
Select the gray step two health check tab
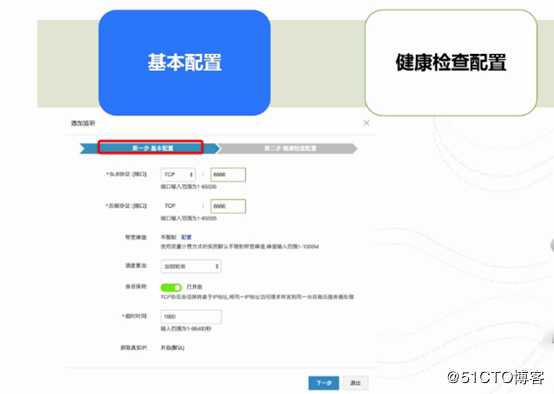click(289, 148)
